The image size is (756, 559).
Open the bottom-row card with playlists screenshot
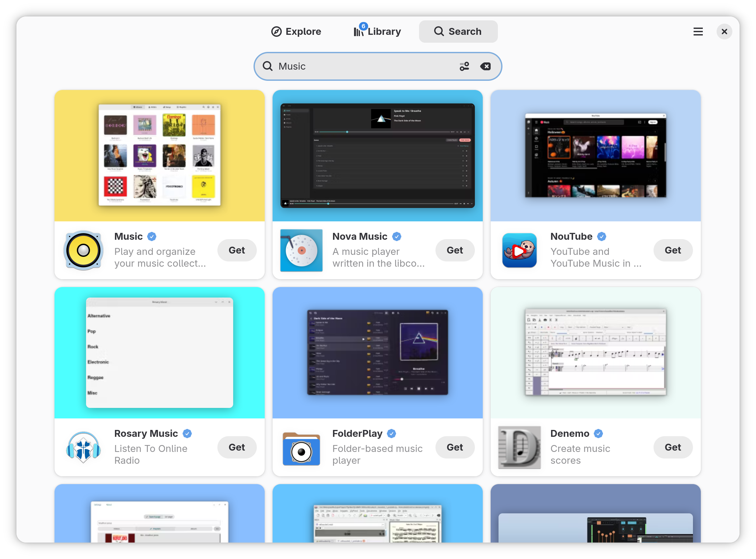click(x=159, y=513)
